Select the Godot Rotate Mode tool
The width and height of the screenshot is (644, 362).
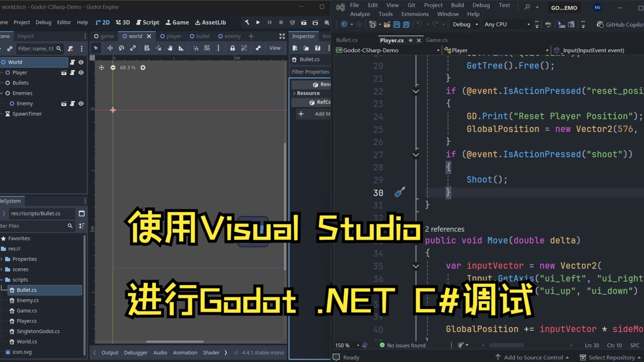click(121, 48)
